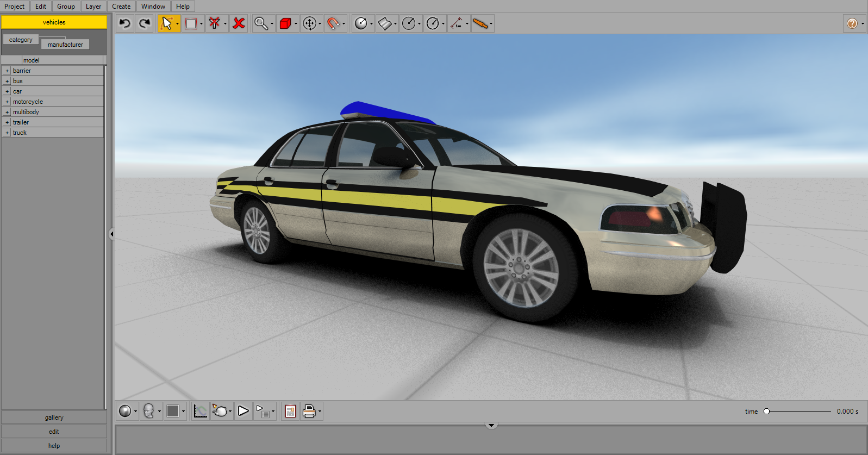Click the model column header
Image resolution: width=868 pixels, height=455 pixels.
(x=63, y=60)
